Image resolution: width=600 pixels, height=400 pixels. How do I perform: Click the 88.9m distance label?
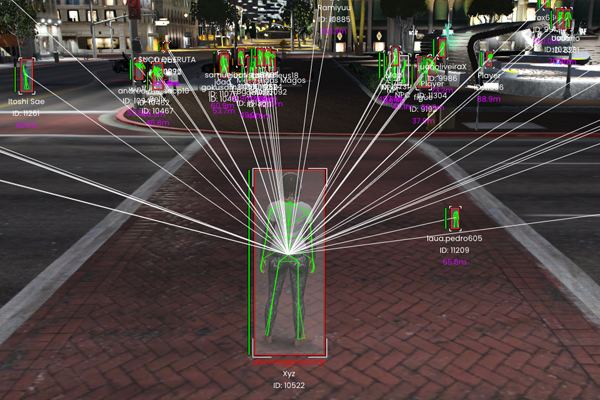coord(489,99)
